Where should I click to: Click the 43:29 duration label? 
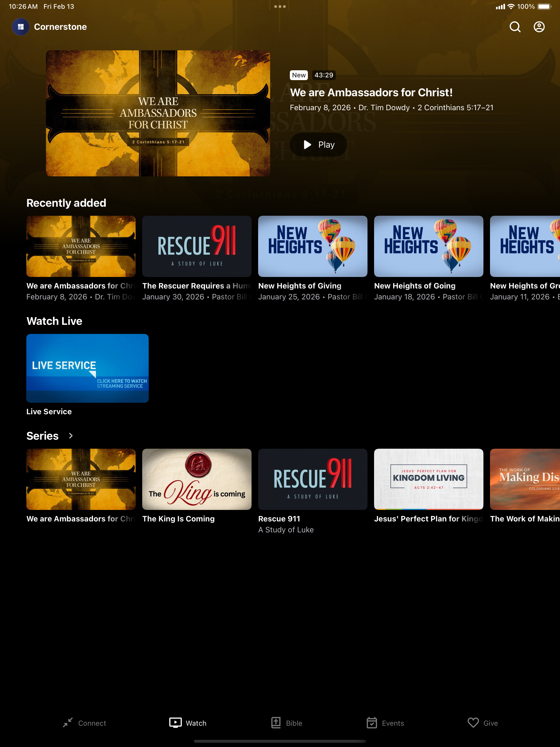coord(323,75)
